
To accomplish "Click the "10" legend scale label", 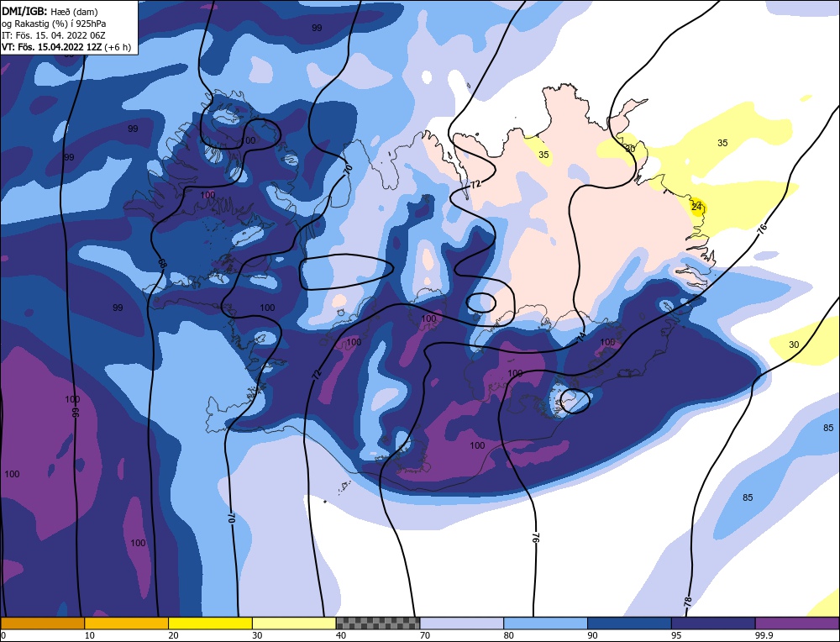I will 90,635.
